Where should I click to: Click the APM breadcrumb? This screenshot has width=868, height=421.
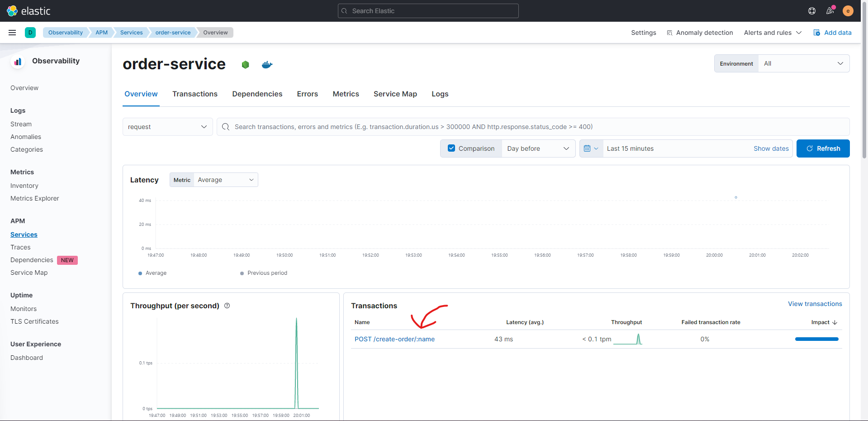[102, 33]
